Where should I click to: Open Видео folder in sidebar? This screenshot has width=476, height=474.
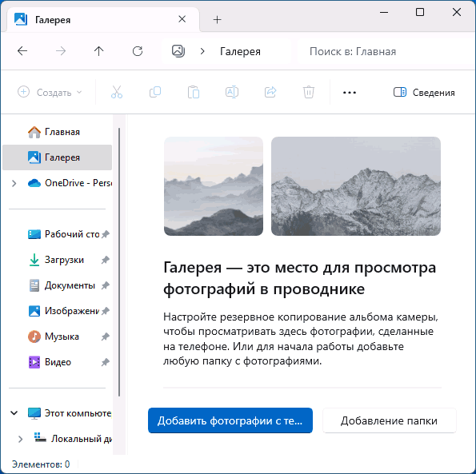click(x=57, y=362)
